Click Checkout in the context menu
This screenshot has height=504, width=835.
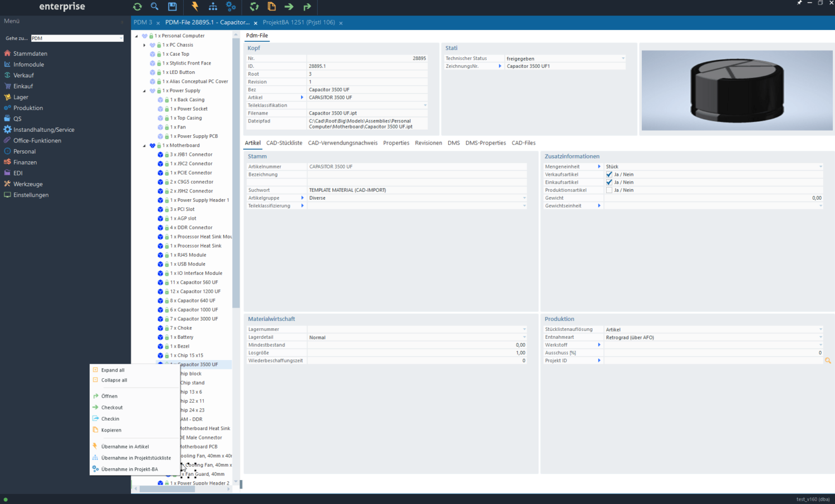[111, 407]
